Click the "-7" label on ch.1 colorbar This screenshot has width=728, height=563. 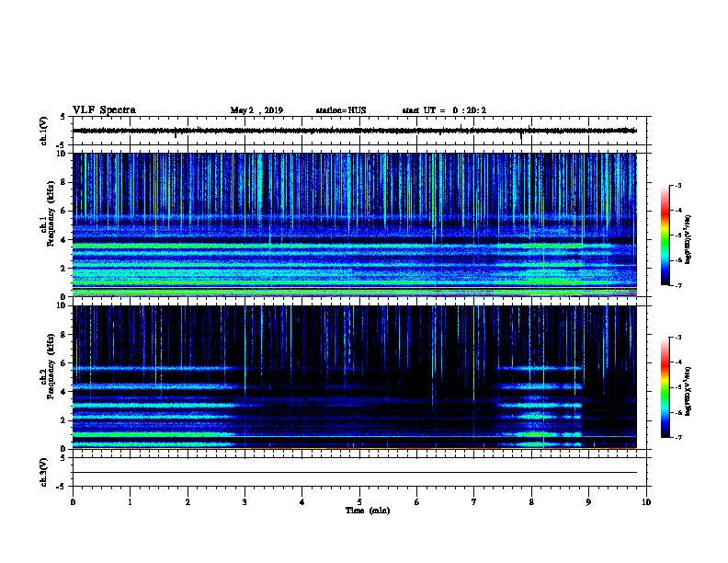coord(678,285)
